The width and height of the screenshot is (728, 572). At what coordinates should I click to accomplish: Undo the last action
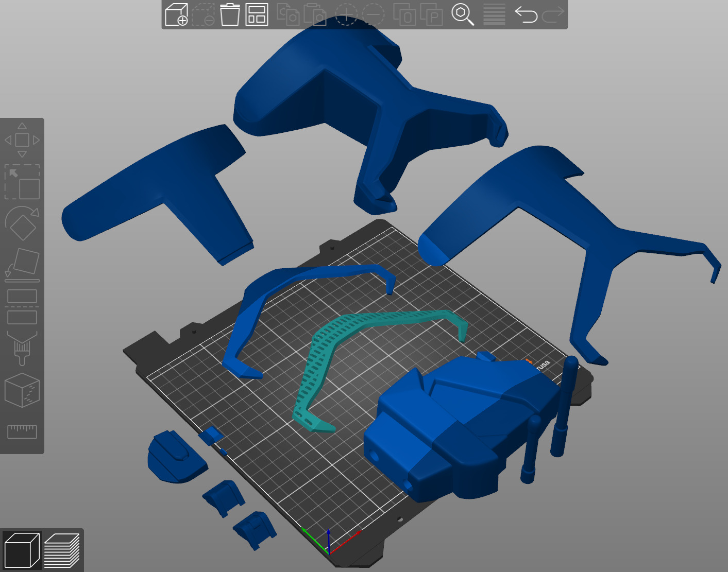(526, 14)
